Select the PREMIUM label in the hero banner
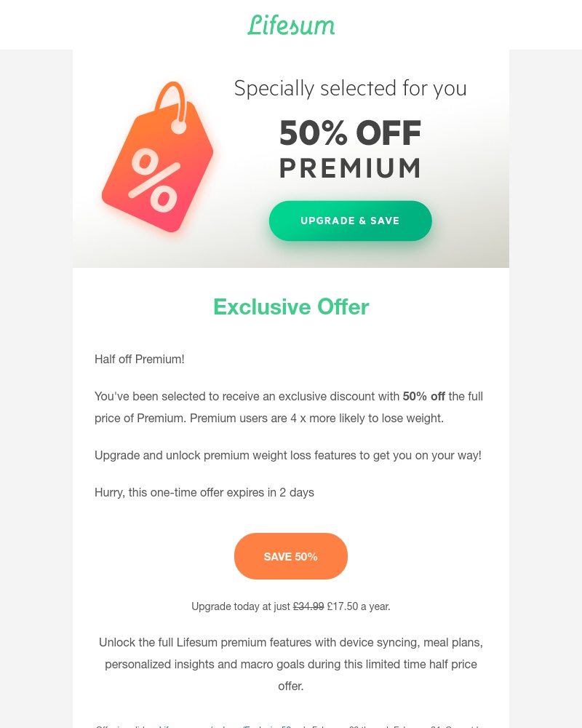This screenshot has height=728, width=582. coord(350,167)
